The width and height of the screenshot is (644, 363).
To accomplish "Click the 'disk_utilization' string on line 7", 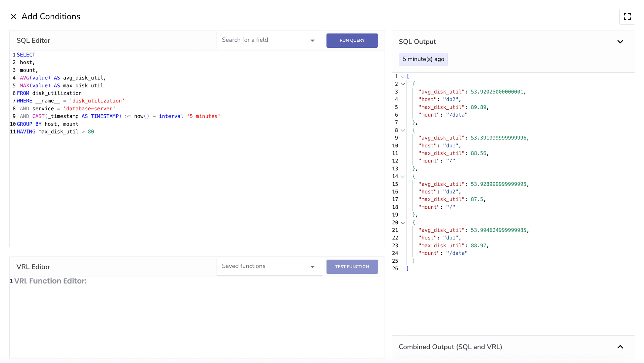I will pyautogui.click(x=97, y=101).
